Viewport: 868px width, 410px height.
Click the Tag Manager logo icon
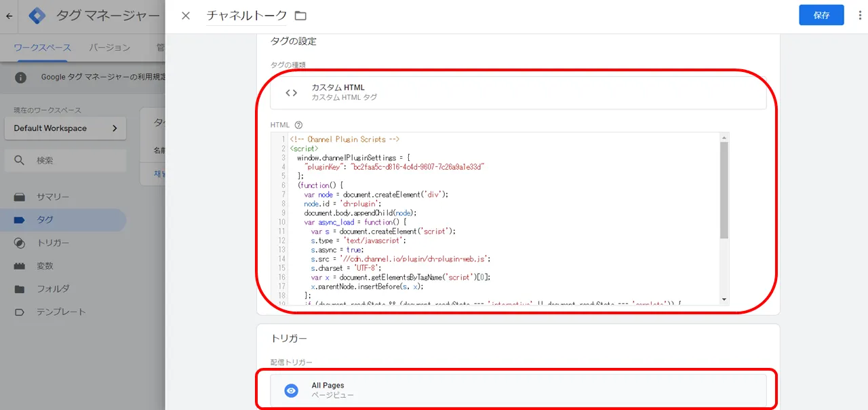(x=37, y=16)
